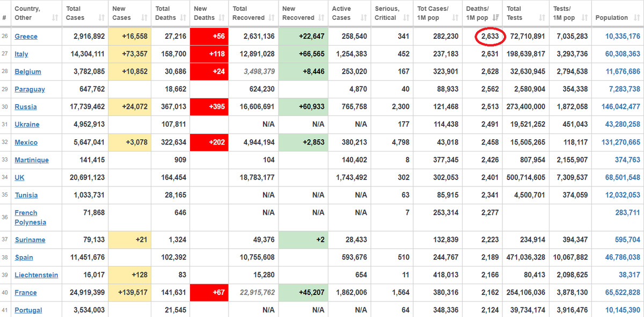Image resolution: width=644 pixels, height=317 pixels.
Task: Open Belgium population link 11,676,686
Action: (x=623, y=72)
